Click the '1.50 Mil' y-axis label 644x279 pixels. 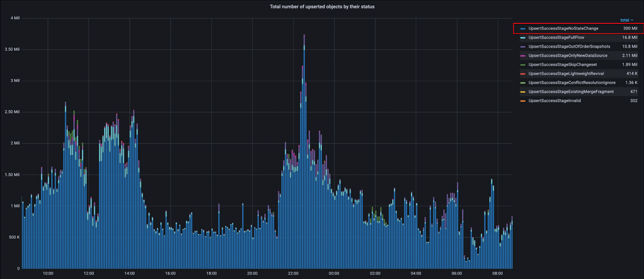tap(12, 175)
